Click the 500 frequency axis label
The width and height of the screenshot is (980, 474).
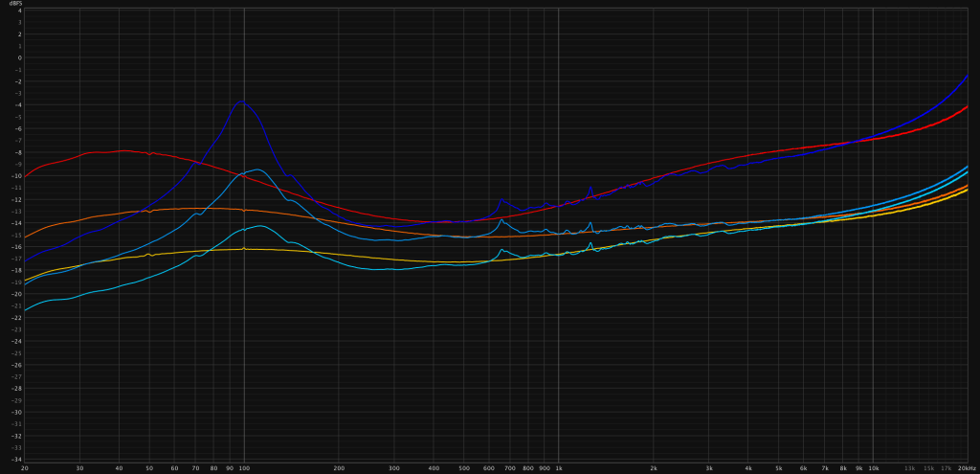point(463,468)
